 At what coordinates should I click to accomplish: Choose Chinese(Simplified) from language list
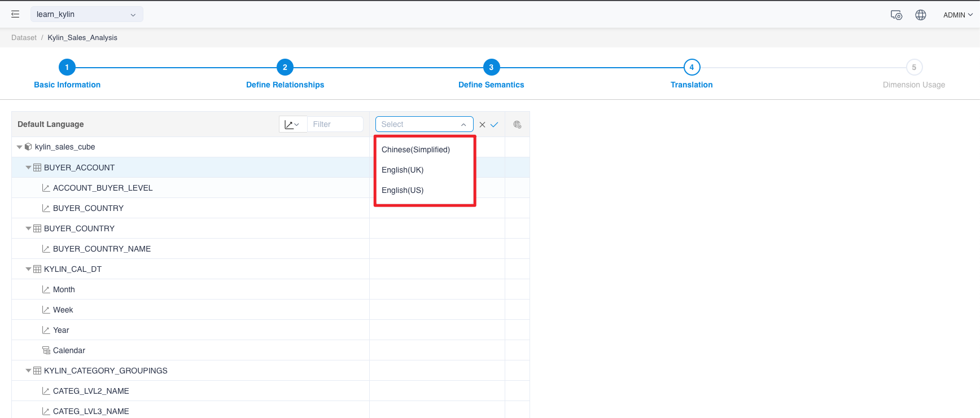(x=415, y=149)
